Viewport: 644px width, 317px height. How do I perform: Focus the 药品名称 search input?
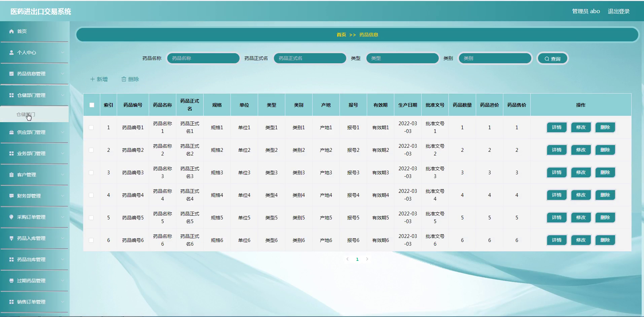(203, 58)
